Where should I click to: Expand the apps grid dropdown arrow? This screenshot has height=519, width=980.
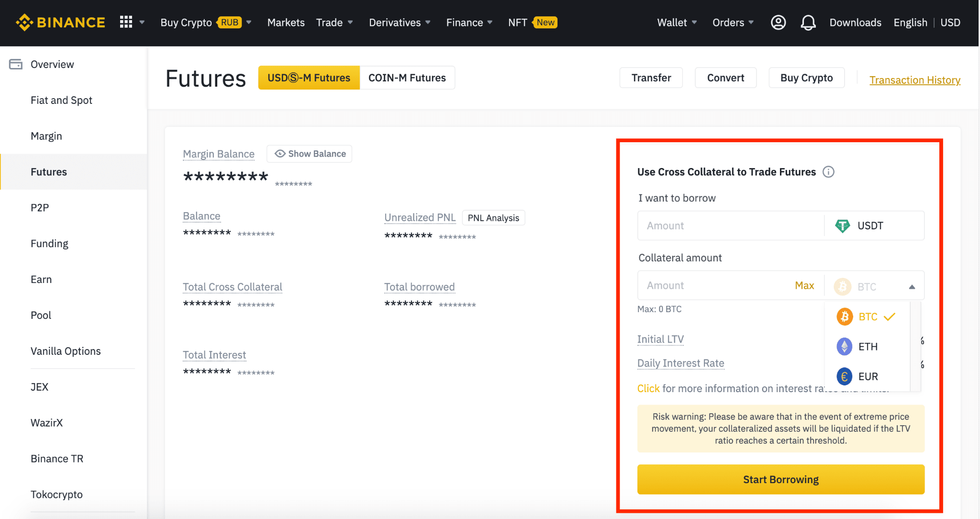pyautogui.click(x=142, y=23)
